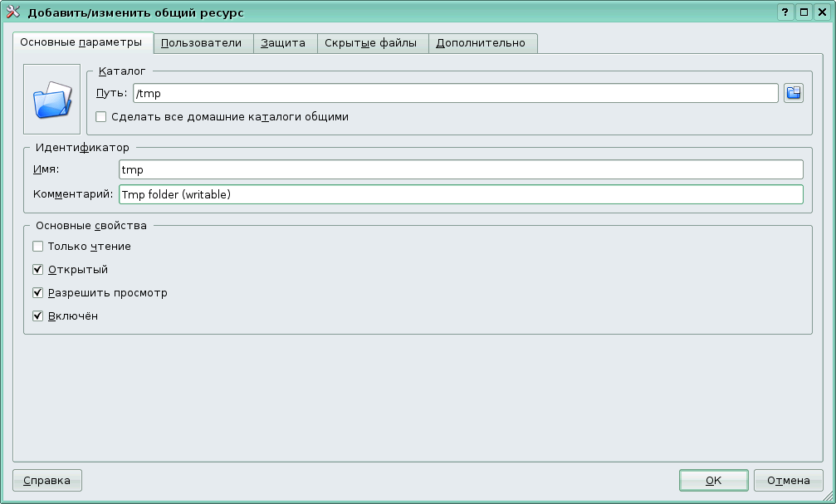Open context help via the question mark button

[785, 12]
